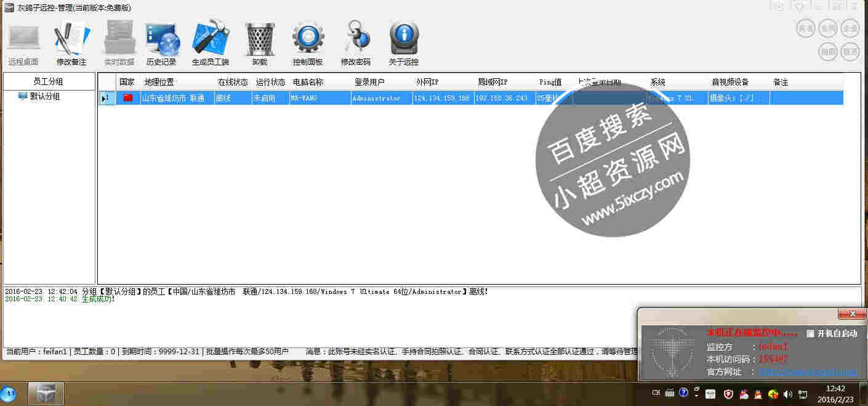
Task: Sort the list by 外网IP column
Action: point(426,81)
